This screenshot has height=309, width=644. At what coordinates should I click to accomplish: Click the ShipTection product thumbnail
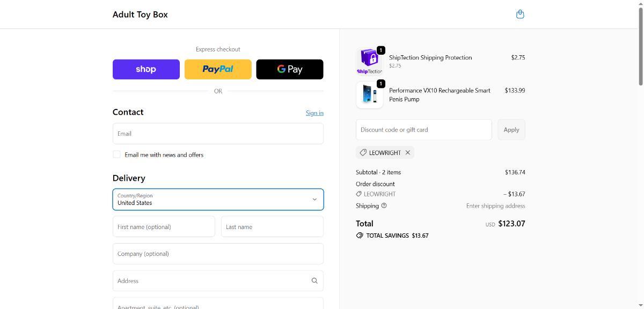369,61
